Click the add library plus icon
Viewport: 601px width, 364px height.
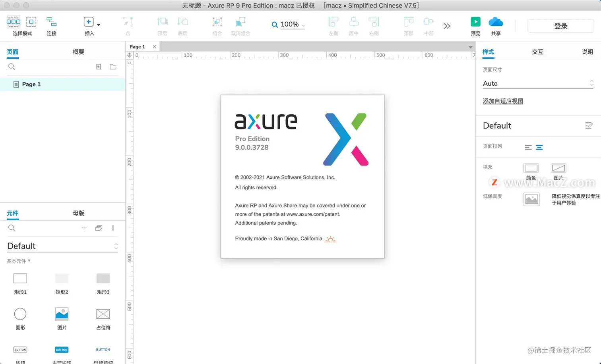pos(84,228)
